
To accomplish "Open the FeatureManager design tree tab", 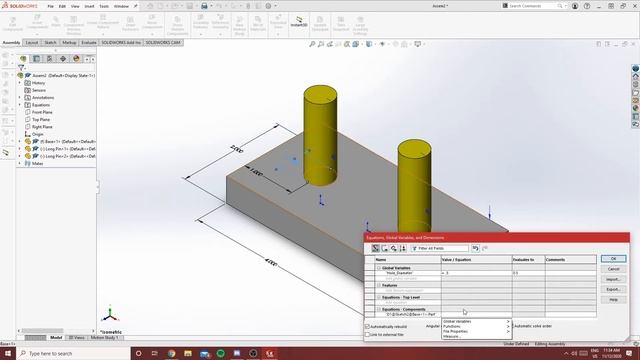I will point(23,59).
